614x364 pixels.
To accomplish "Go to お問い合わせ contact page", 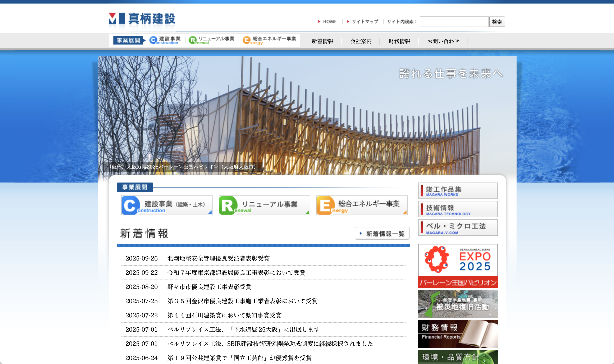I will coord(443,41).
